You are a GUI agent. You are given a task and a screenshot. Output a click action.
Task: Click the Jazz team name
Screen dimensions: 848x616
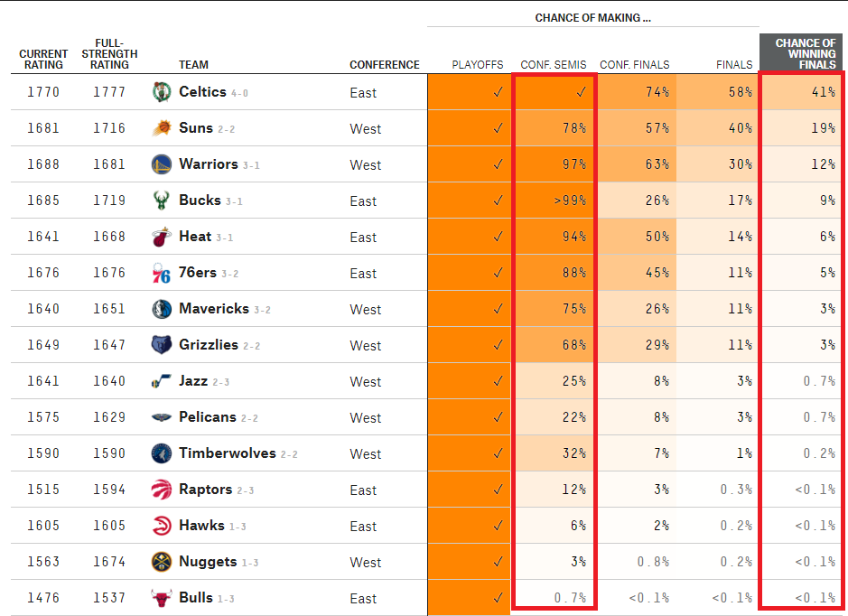(193, 381)
